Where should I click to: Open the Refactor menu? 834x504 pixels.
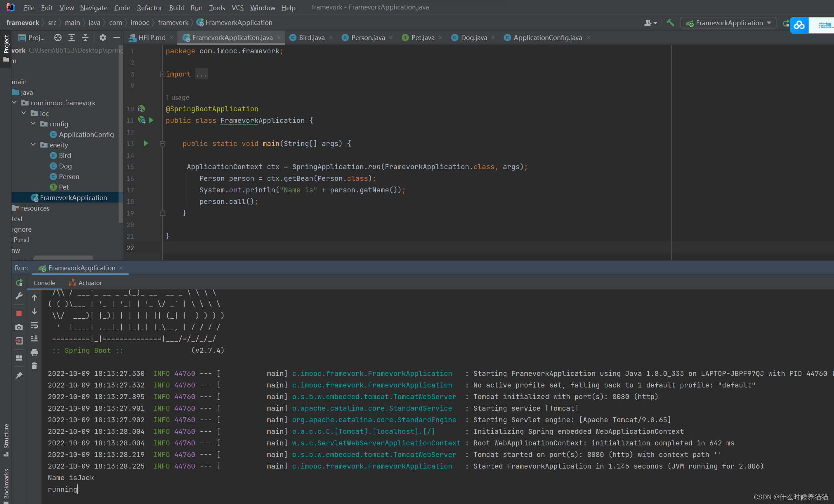pos(149,7)
